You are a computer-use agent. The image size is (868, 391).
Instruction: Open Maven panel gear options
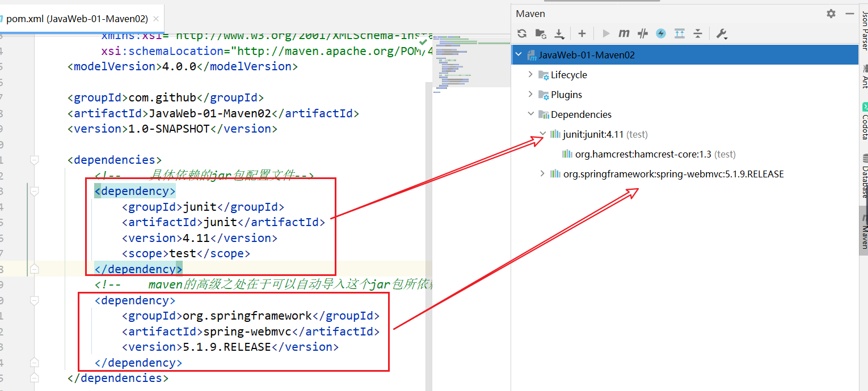[831, 14]
